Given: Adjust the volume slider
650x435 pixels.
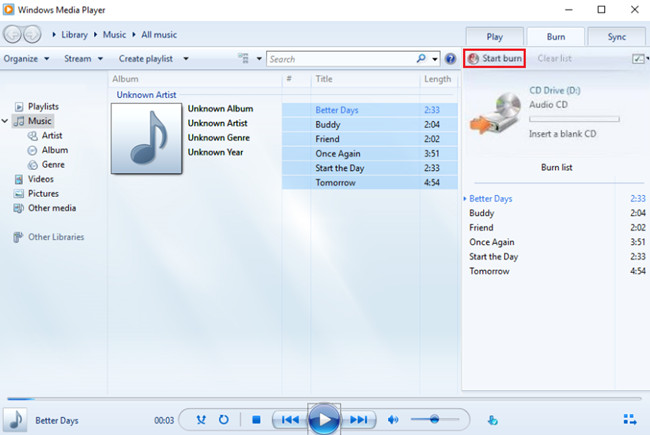Looking at the screenshot, I should click(x=434, y=420).
